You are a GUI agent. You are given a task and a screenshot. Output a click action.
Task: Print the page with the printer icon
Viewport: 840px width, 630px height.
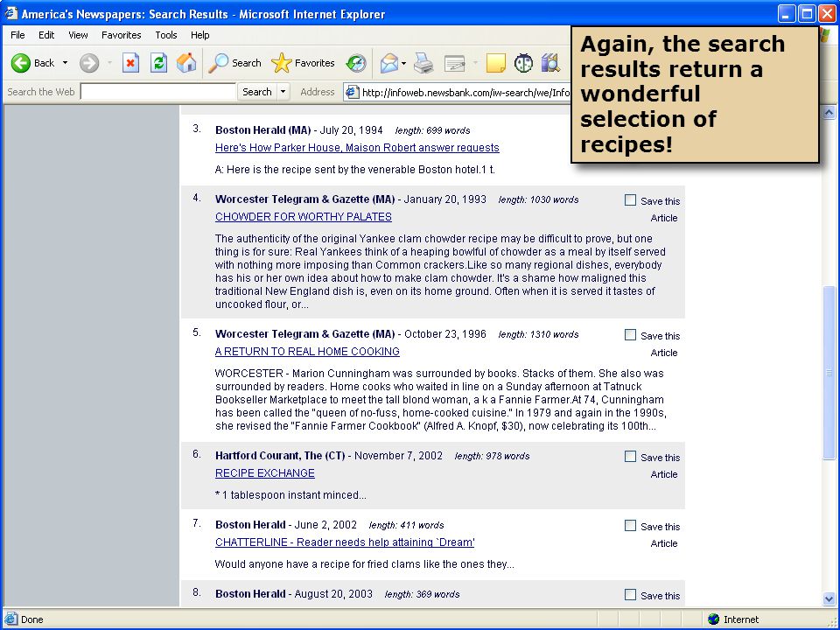click(x=423, y=63)
